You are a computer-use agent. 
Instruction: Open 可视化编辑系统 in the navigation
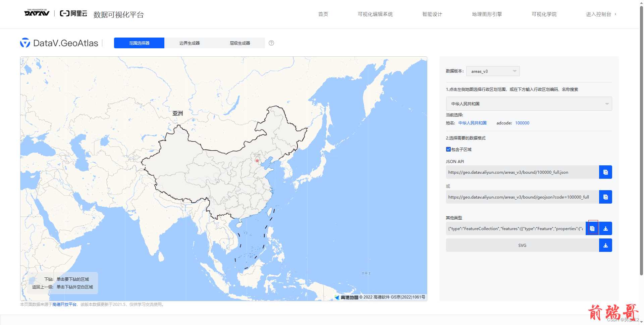375,14
